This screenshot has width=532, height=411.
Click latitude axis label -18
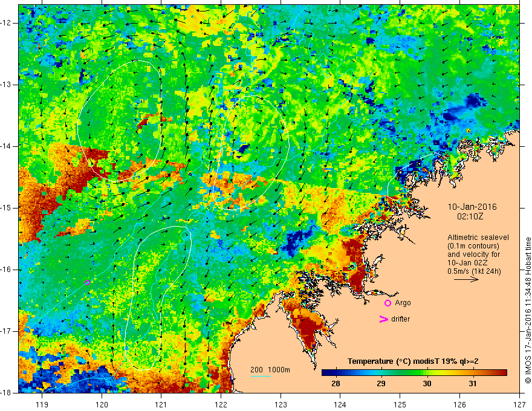(6, 393)
